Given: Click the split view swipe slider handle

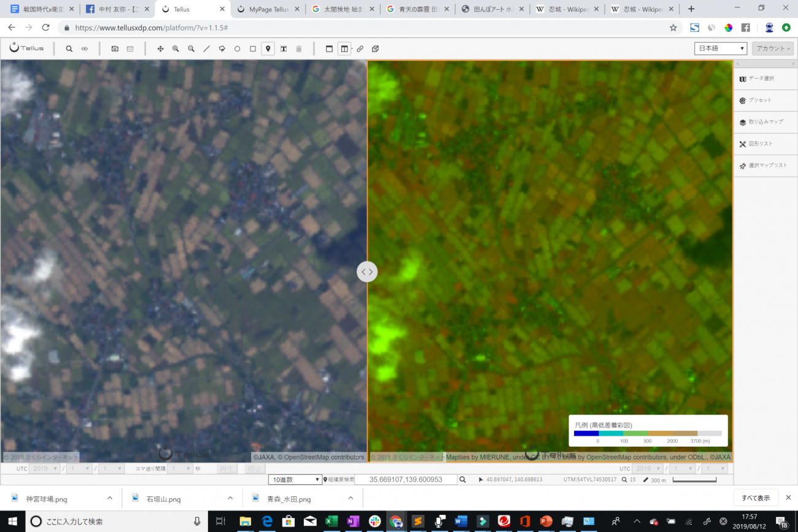Looking at the screenshot, I should tap(367, 271).
